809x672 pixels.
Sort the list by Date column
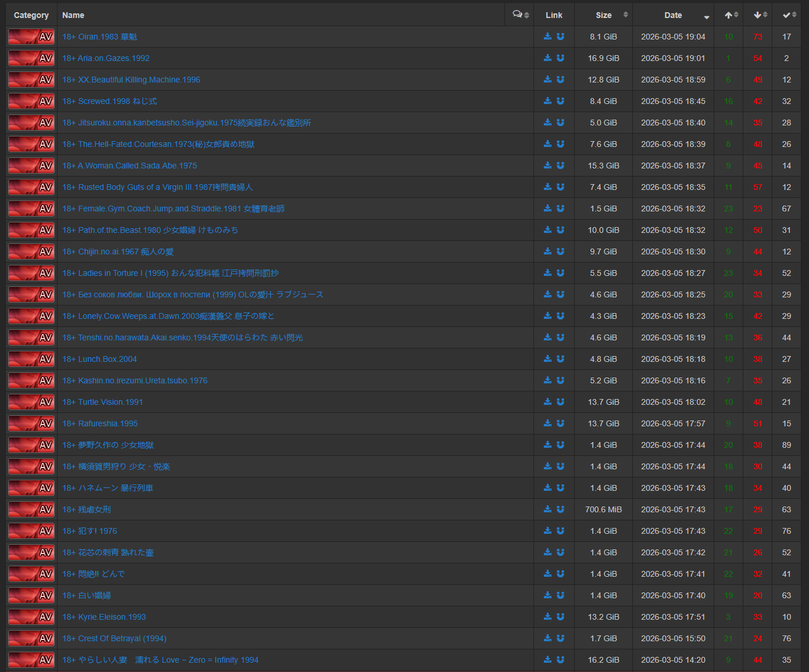coord(674,15)
